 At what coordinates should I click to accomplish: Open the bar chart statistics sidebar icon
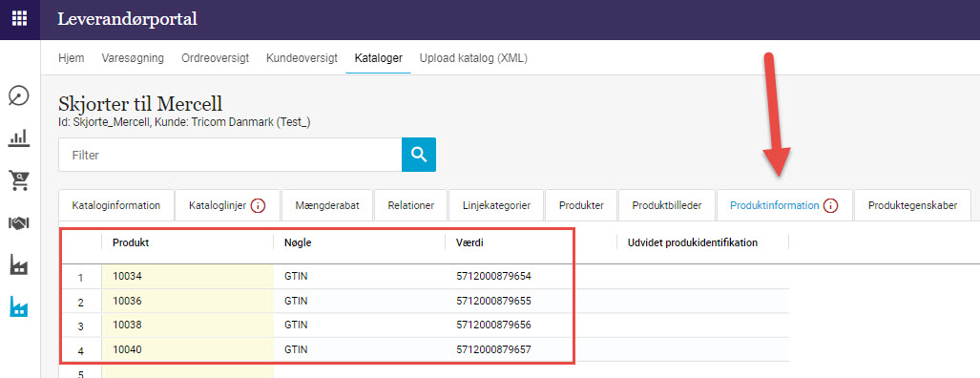tap(19, 138)
